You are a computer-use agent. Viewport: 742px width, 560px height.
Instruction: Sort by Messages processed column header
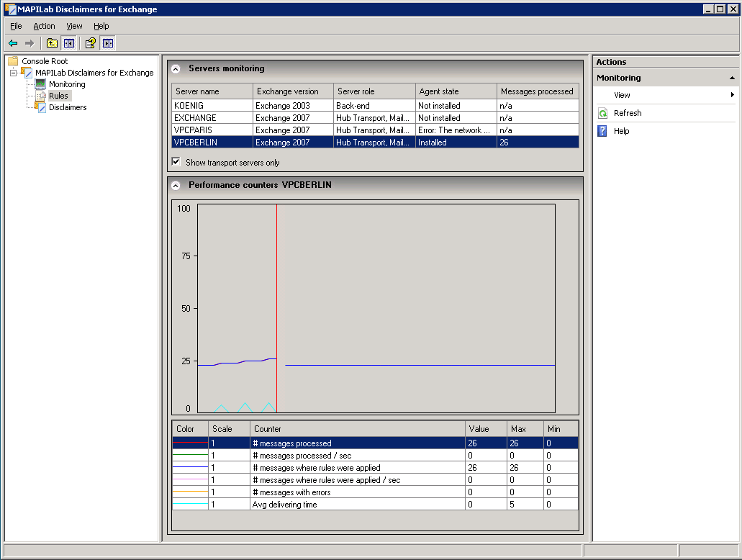(538, 91)
